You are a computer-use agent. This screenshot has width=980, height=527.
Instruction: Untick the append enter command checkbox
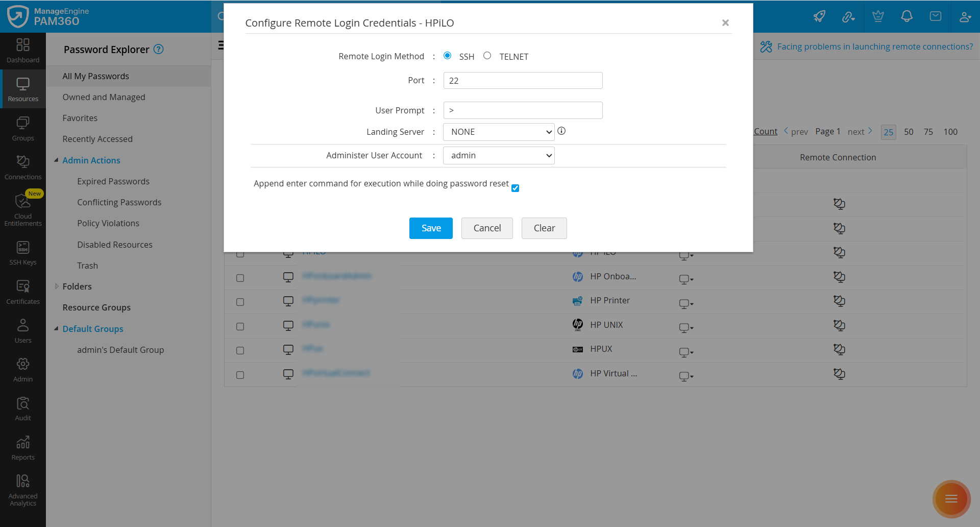tap(516, 188)
